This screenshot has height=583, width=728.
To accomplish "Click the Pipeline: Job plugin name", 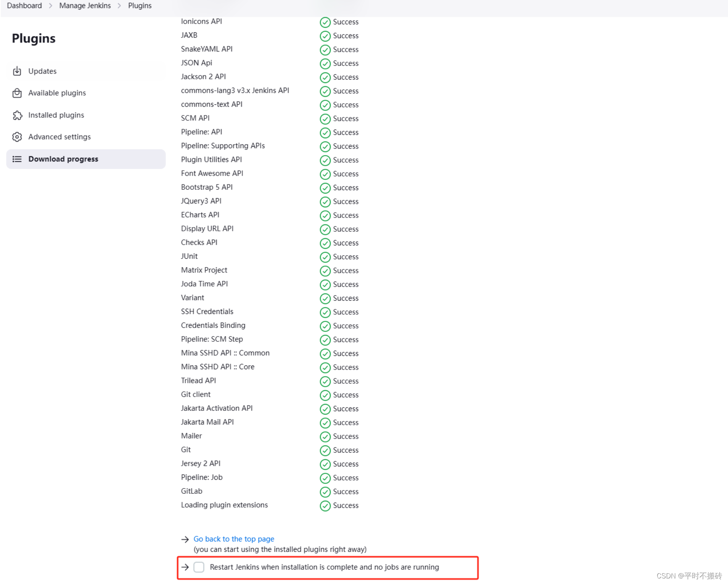I will click(x=201, y=477).
